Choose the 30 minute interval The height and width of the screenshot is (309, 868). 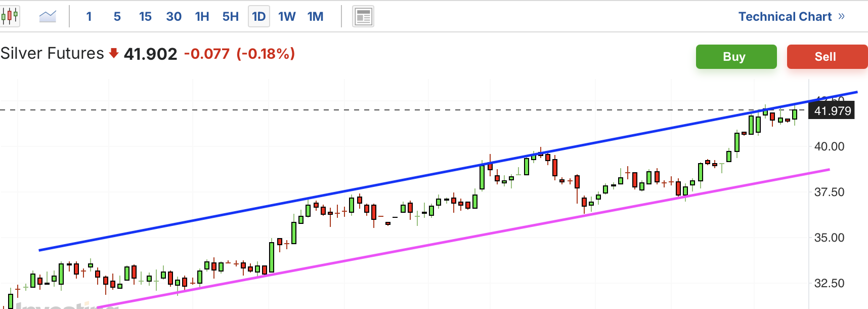coord(173,17)
